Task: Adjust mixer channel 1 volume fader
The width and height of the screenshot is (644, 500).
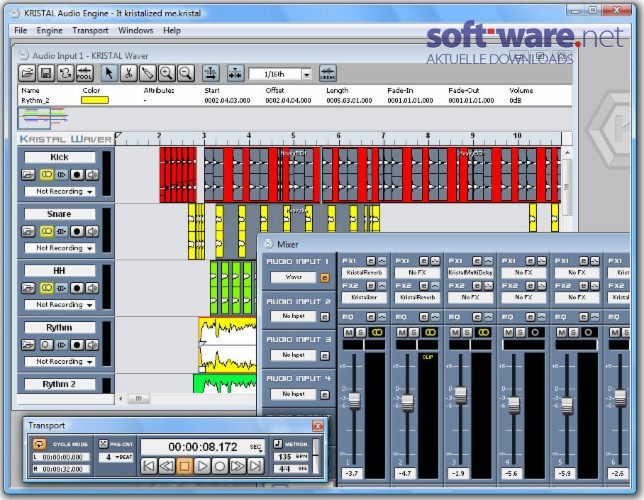Action: point(354,401)
